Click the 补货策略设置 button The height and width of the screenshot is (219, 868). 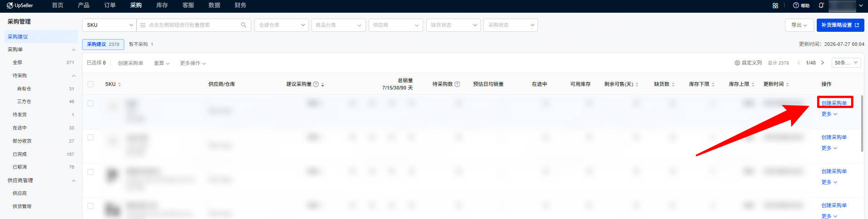840,25
